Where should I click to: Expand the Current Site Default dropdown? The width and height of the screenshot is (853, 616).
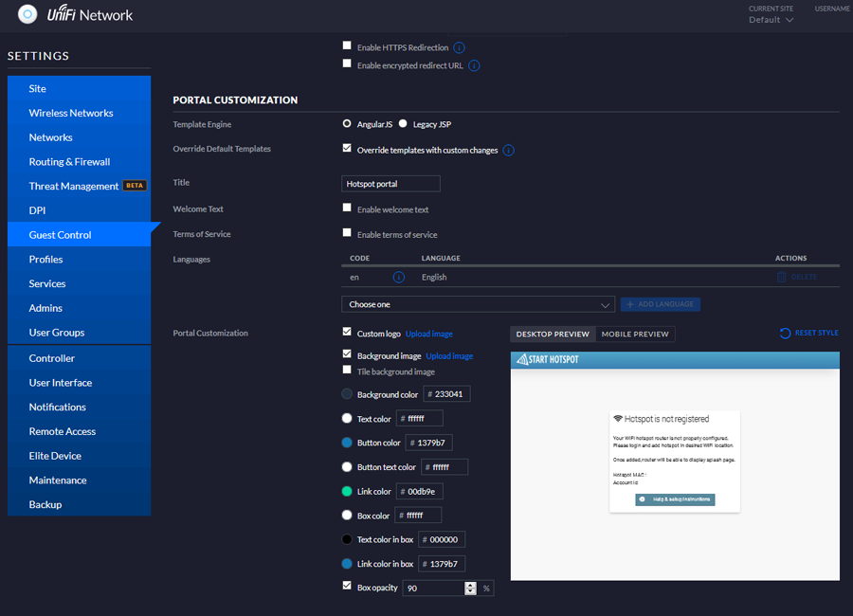click(771, 20)
